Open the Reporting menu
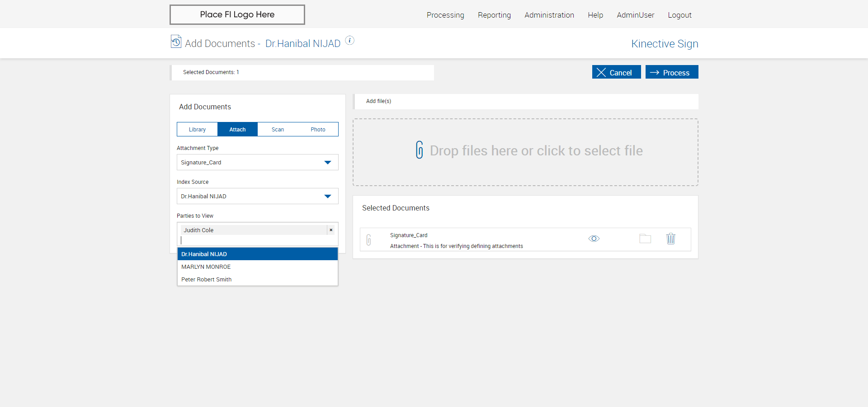The image size is (868, 407). click(x=494, y=15)
